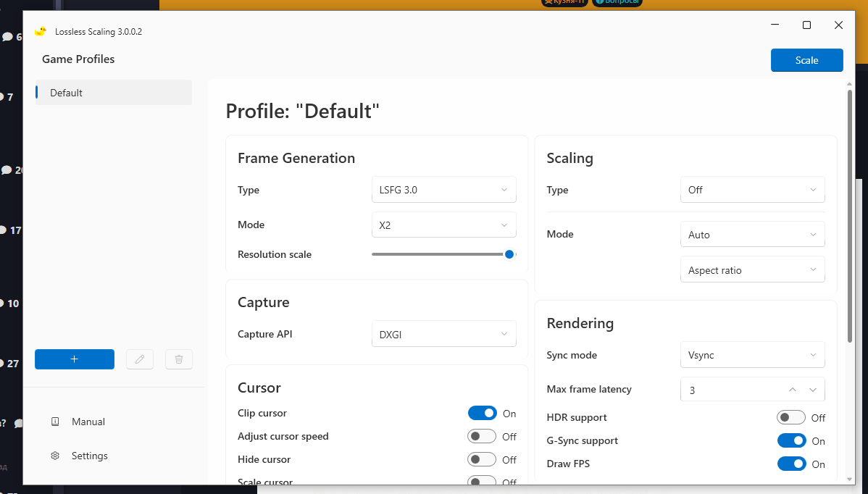Click the Profile: "Default" title

pyautogui.click(x=302, y=111)
